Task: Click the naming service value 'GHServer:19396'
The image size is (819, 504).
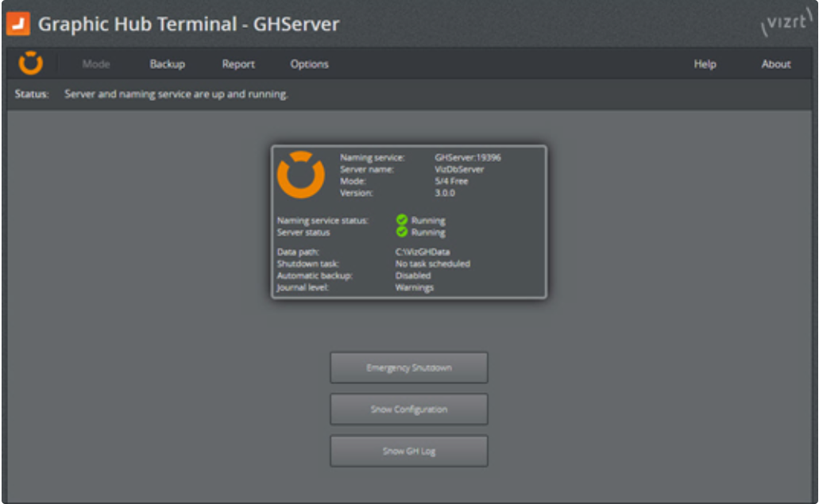Action: tap(467, 157)
